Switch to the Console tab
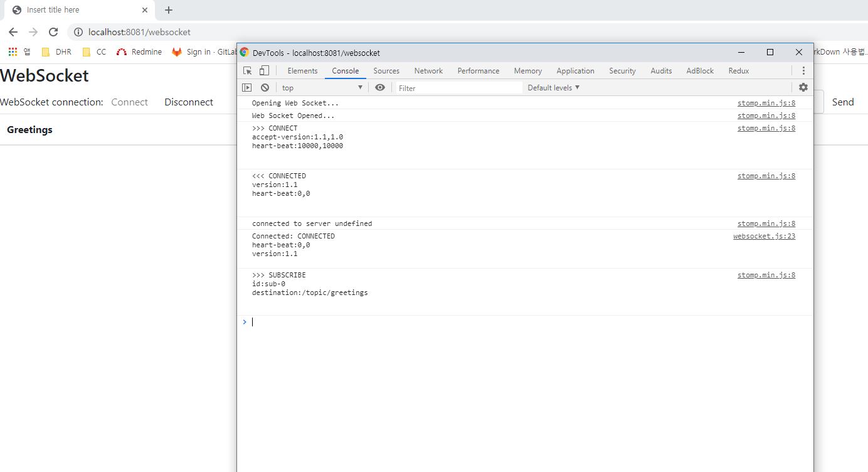This screenshot has width=868, height=472. [x=346, y=71]
